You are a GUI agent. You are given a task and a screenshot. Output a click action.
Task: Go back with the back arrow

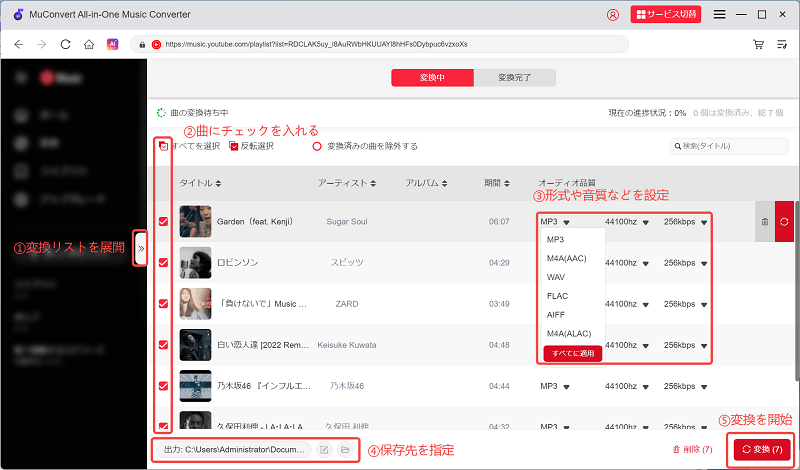[x=19, y=44]
